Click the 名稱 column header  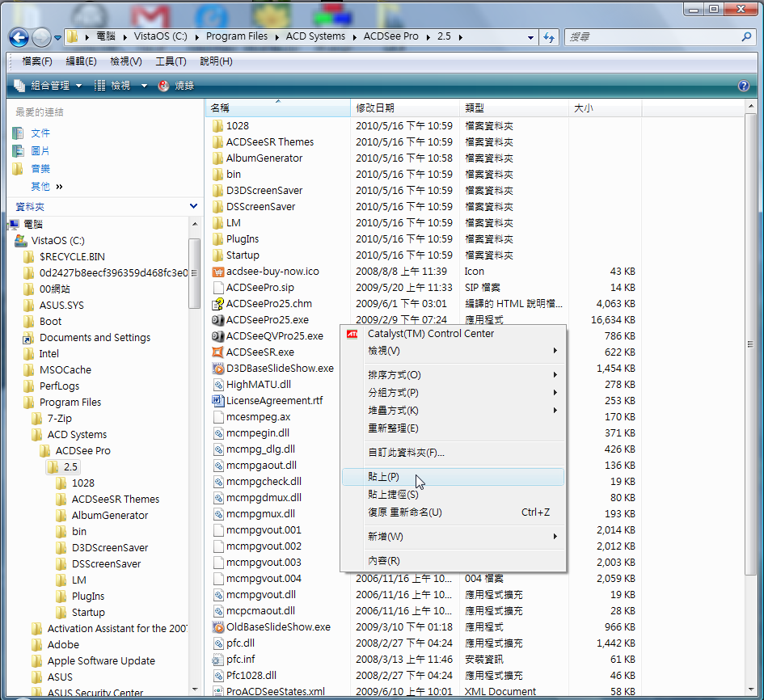278,108
